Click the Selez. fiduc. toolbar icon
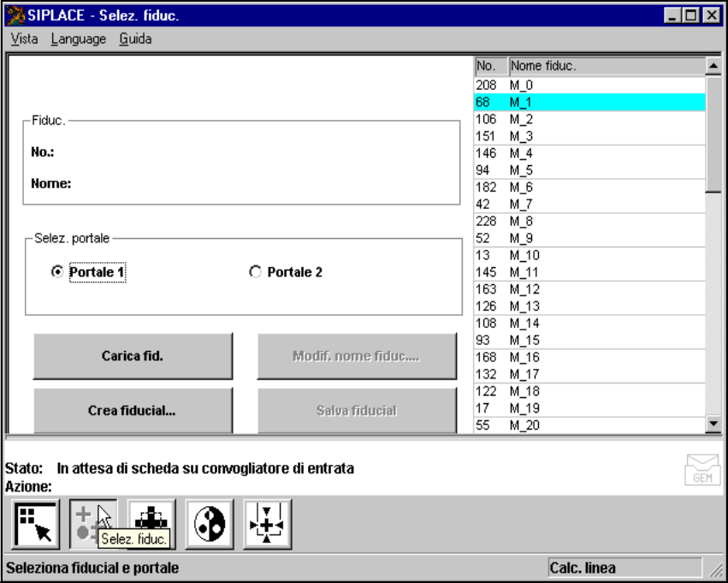The height and width of the screenshot is (583, 728). (x=93, y=525)
